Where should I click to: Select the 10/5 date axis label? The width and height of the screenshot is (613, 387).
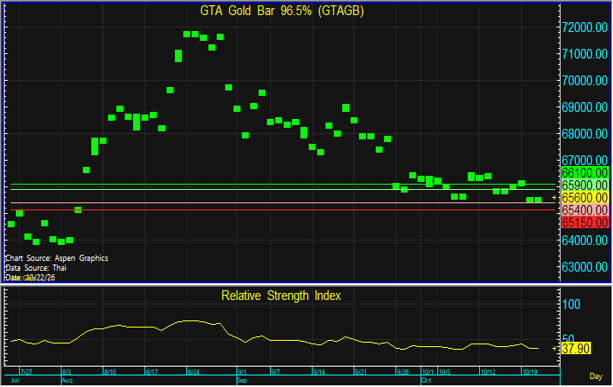click(445, 372)
